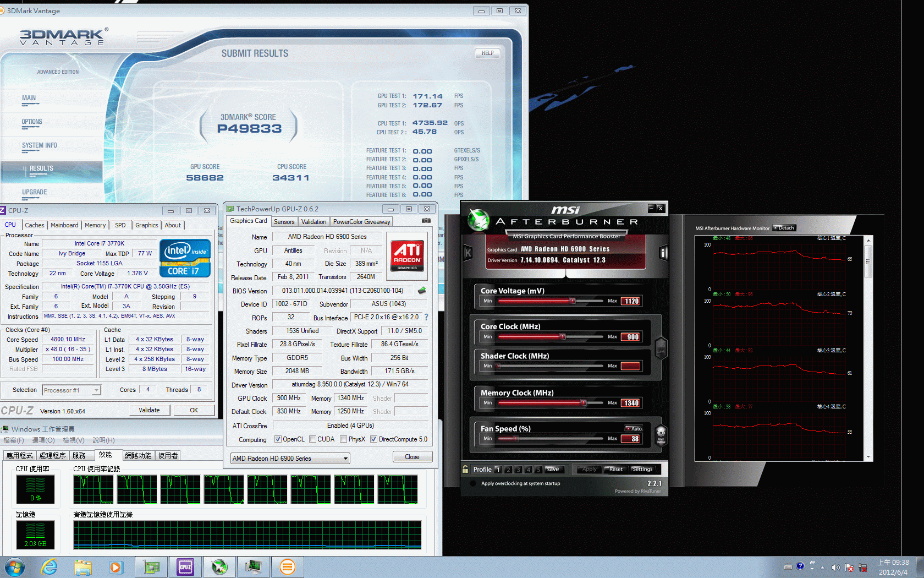
Task: Click the Validate button in CPU-Z
Action: pos(149,410)
